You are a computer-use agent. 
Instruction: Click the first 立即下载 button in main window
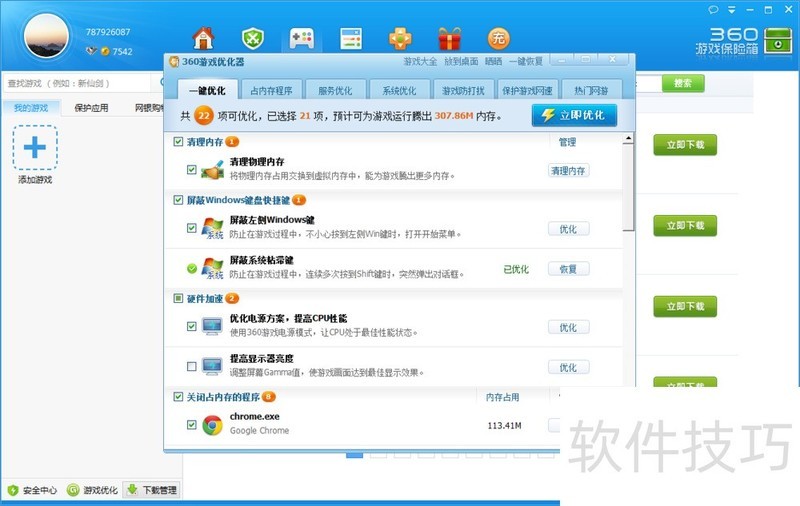(685, 144)
